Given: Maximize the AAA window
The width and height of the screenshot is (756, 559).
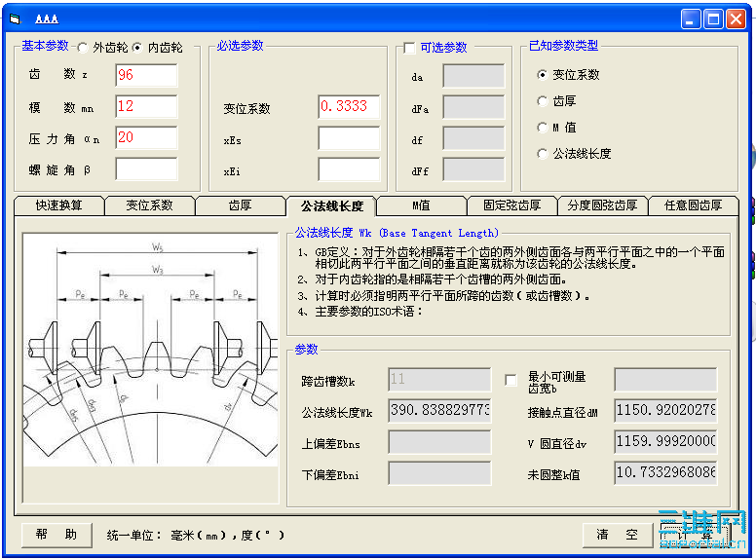Looking at the screenshot, I should tap(713, 19).
